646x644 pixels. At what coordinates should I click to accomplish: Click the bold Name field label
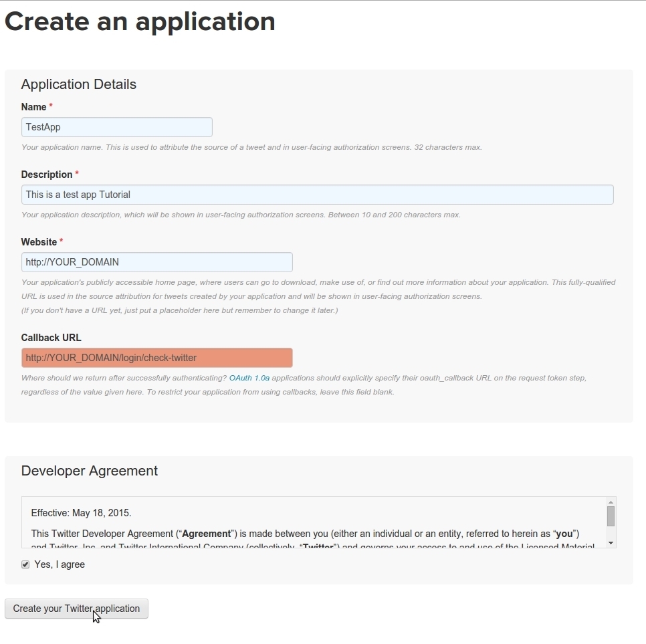[33, 107]
